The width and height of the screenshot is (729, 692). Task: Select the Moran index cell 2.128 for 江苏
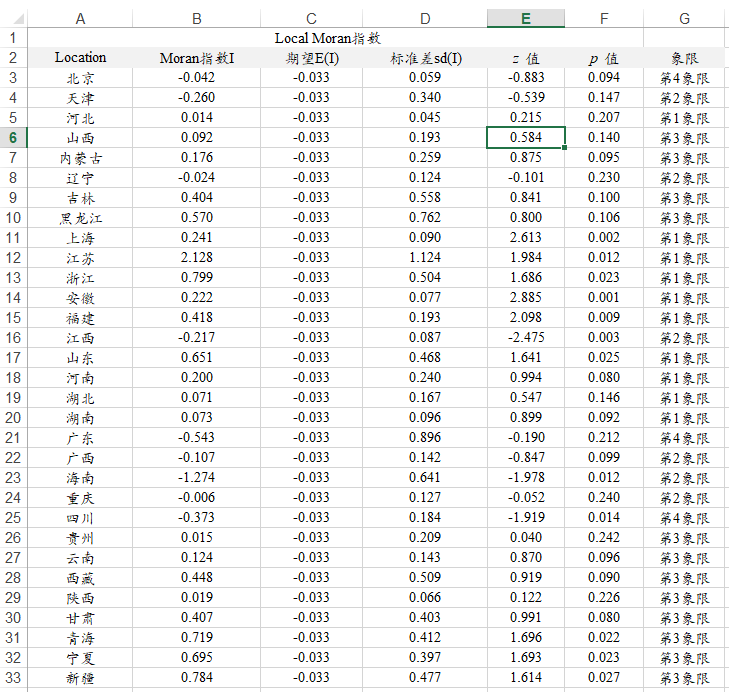[197, 258]
